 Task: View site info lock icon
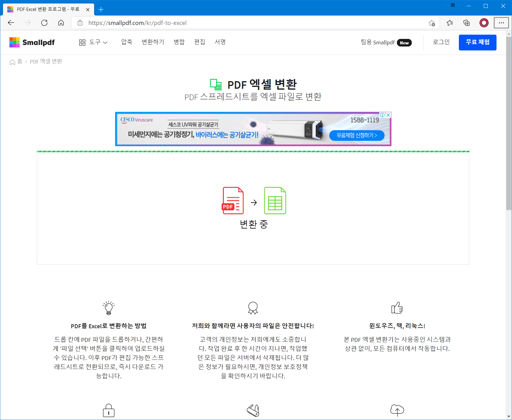pyautogui.click(x=80, y=23)
